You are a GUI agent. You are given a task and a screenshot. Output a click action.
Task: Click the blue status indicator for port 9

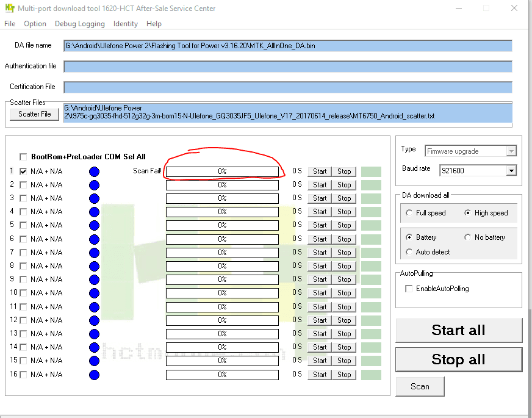(94, 279)
